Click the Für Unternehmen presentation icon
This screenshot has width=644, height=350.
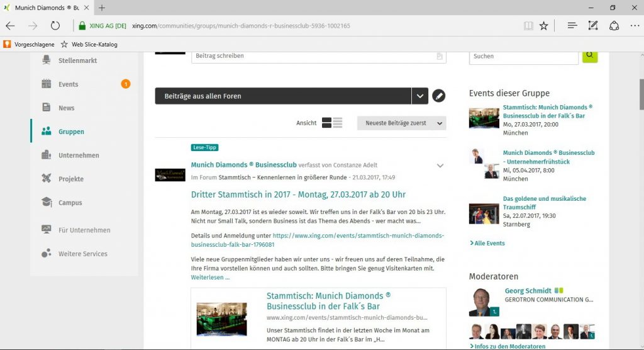pyautogui.click(x=47, y=230)
